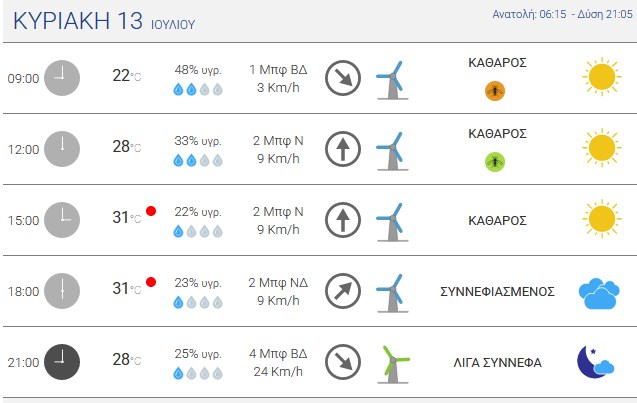Select the ΚΥΡΙΑΚΗ 13 ΙΟΥΛΙΟΥ header
Viewport: 637px width, 403px height.
coord(104,21)
